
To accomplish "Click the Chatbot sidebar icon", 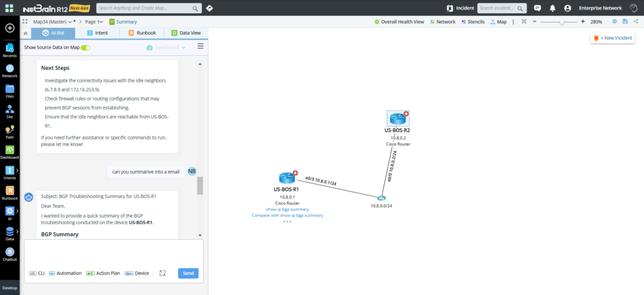I will click(9, 253).
